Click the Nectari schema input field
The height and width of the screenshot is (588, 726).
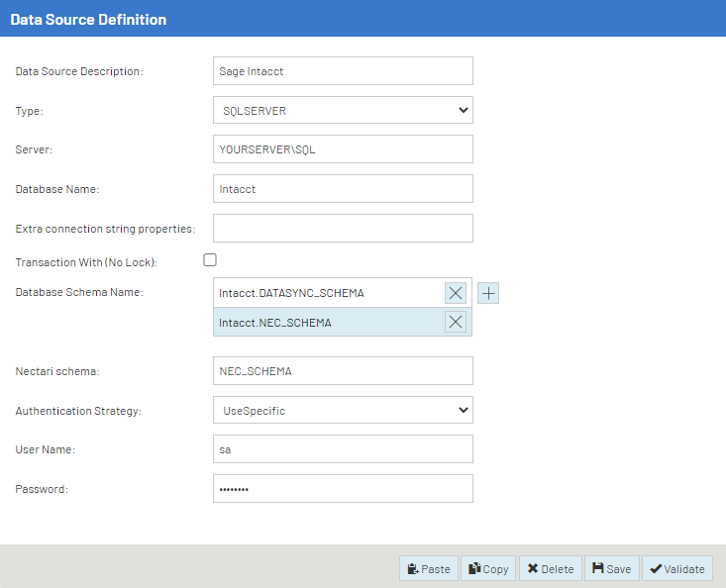pos(343,371)
